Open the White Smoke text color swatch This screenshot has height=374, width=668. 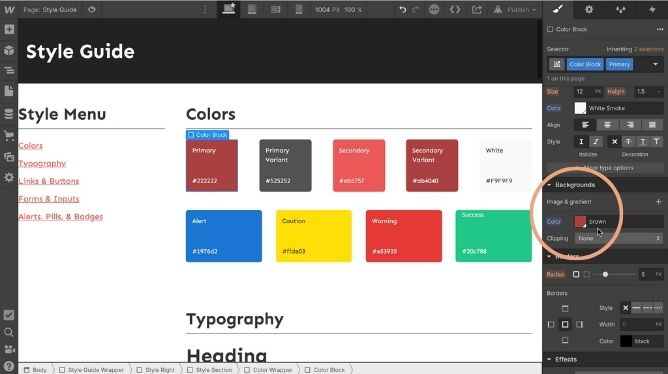point(580,108)
